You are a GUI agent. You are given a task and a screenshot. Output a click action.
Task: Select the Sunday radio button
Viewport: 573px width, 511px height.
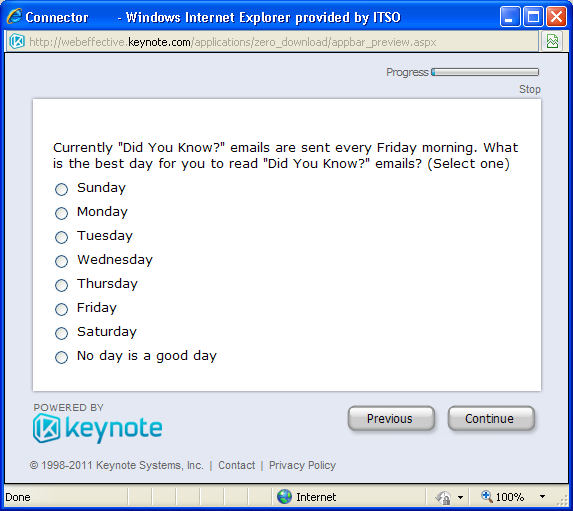click(61, 189)
